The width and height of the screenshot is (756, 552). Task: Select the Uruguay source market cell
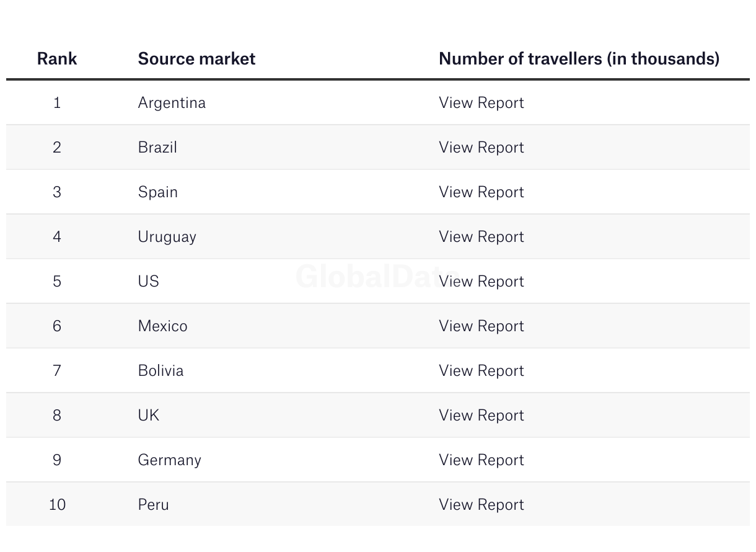pyautogui.click(x=167, y=236)
